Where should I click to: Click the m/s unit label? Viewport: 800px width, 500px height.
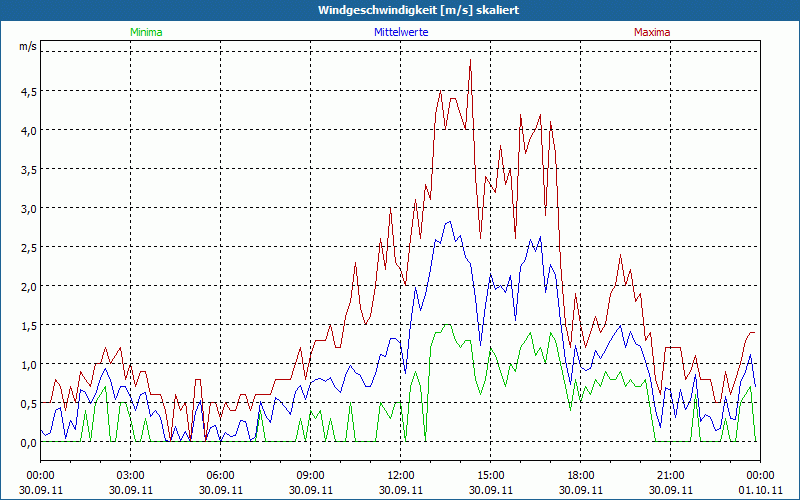(x=28, y=46)
